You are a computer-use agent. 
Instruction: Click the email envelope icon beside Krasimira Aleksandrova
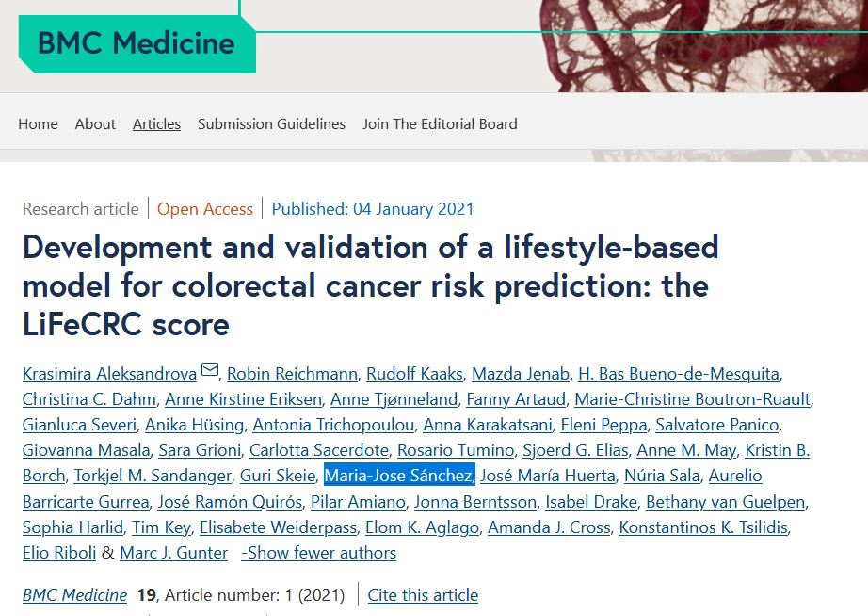coord(209,371)
